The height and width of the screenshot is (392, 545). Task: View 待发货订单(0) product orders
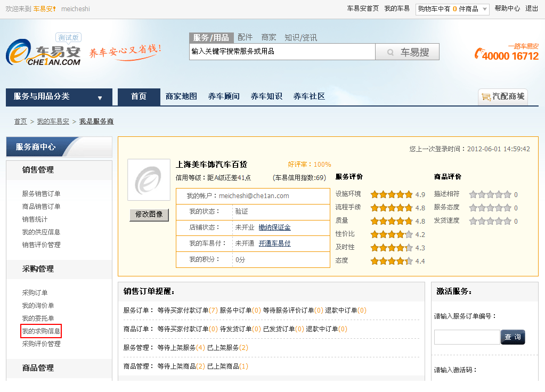pyautogui.click(x=240, y=329)
